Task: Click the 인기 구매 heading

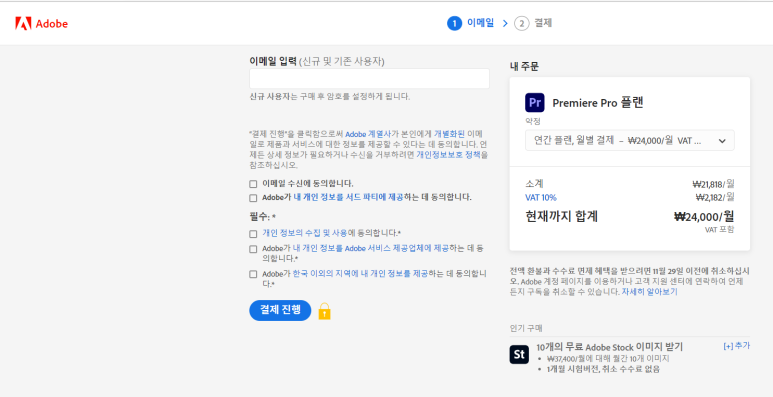Action: pyautogui.click(x=526, y=328)
